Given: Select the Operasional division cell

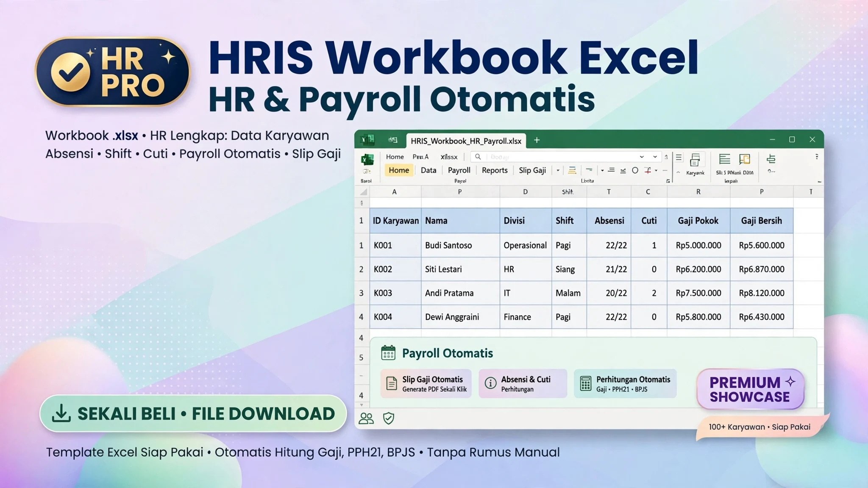Looking at the screenshot, I should tap(526, 245).
